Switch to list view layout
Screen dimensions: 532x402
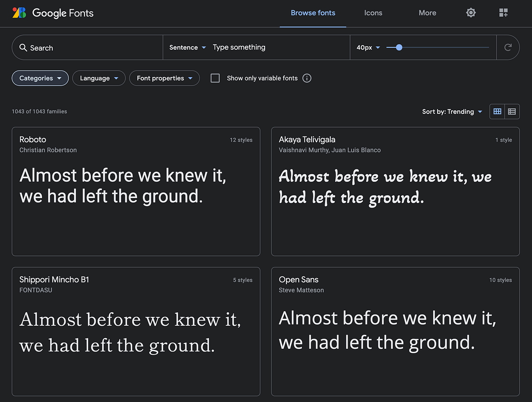pos(512,111)
